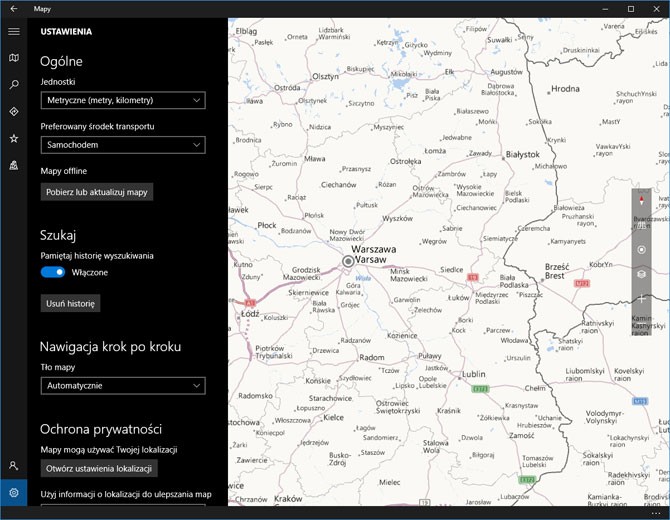Click the Białystok city label
Viewport: 670px width, 520px height.
[x=523, y=154]
